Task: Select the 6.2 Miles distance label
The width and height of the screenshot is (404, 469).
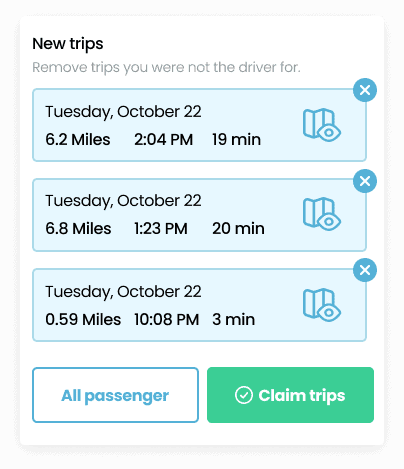Action: [x=78, y=139]
